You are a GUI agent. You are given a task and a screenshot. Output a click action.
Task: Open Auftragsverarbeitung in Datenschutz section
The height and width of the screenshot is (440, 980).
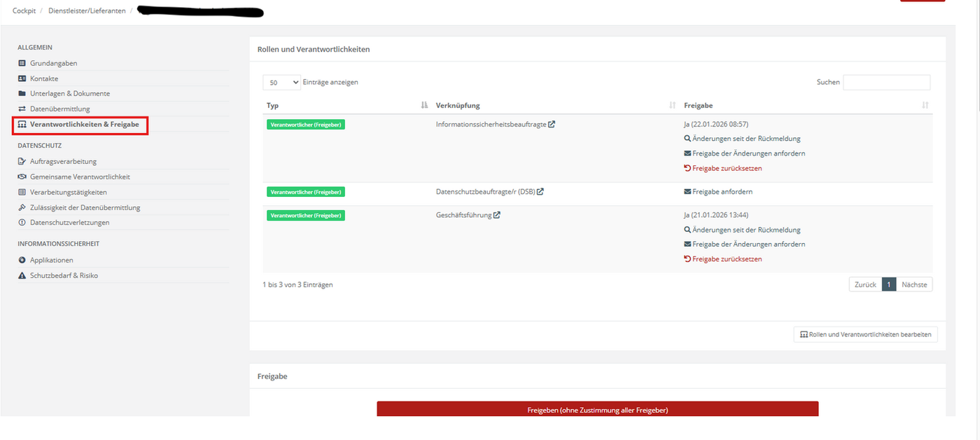tap(57, 161)
